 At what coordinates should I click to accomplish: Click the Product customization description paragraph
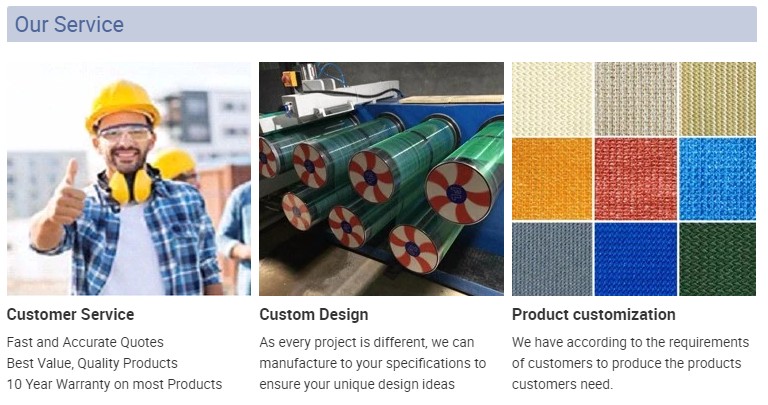(631, 363)
